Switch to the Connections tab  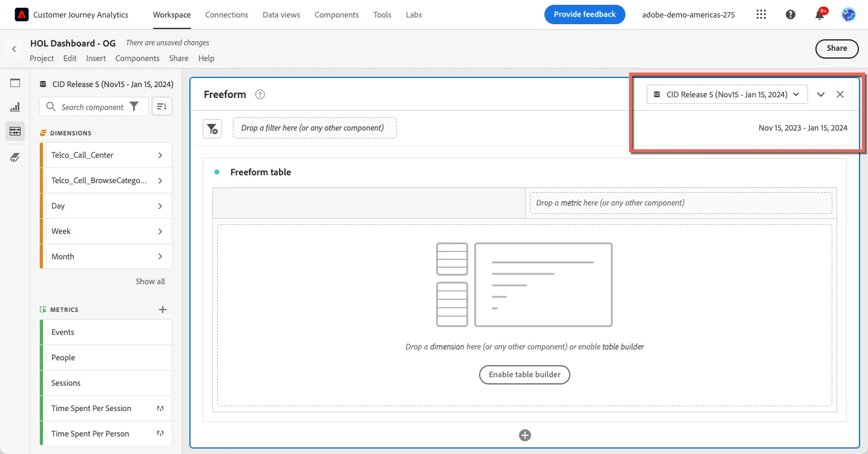227,15
